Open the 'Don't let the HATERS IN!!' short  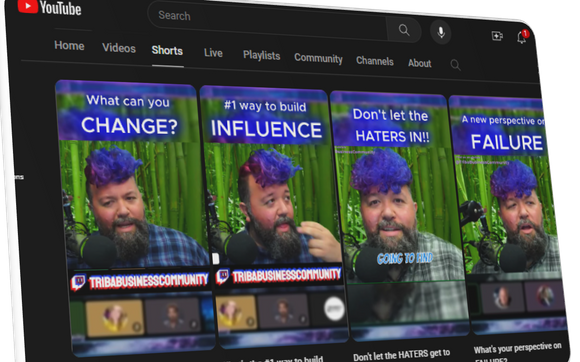pyautogui.click(x=399, y=216)
